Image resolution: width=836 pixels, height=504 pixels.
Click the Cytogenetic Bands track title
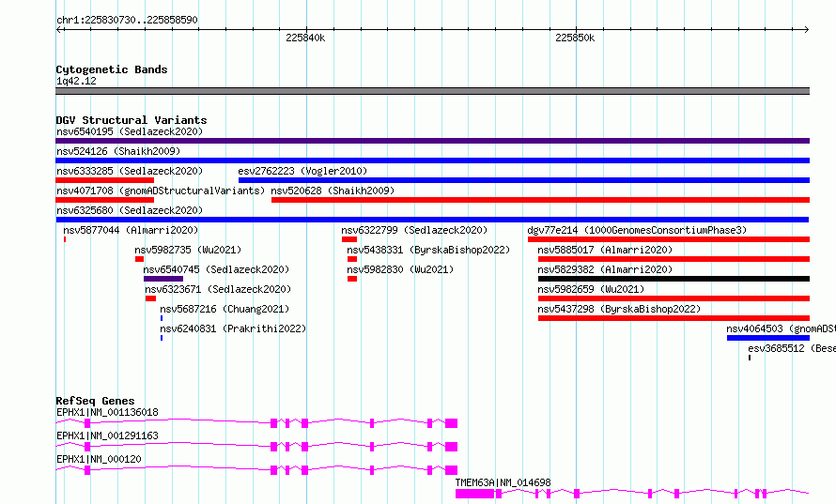click(x=112, y=69)
